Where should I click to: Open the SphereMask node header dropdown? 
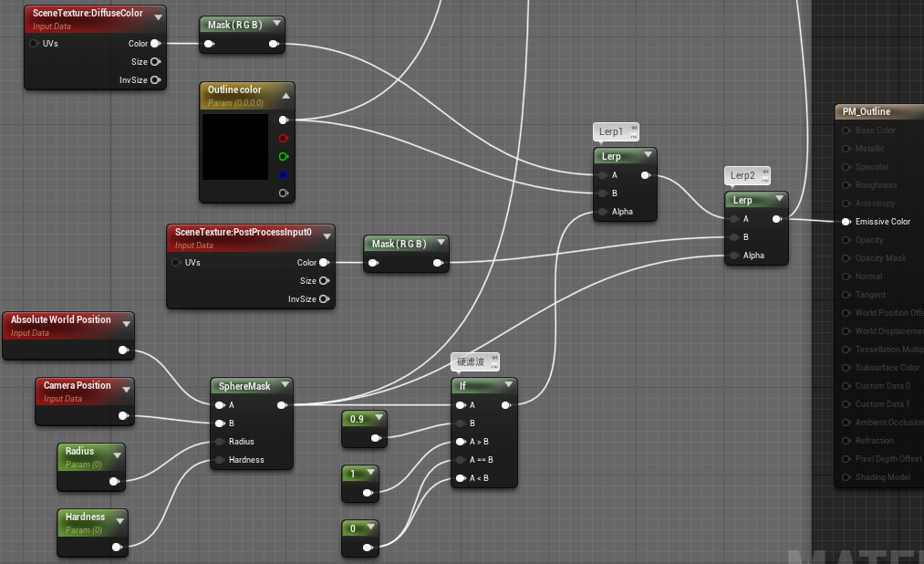click(285, 385)
